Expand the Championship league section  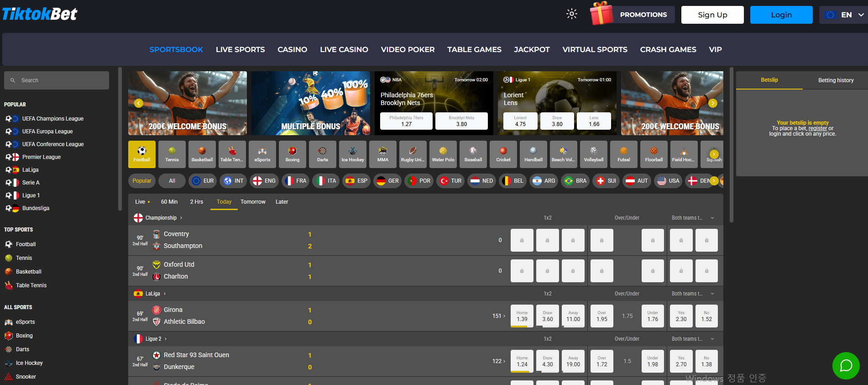pos(161,218)
